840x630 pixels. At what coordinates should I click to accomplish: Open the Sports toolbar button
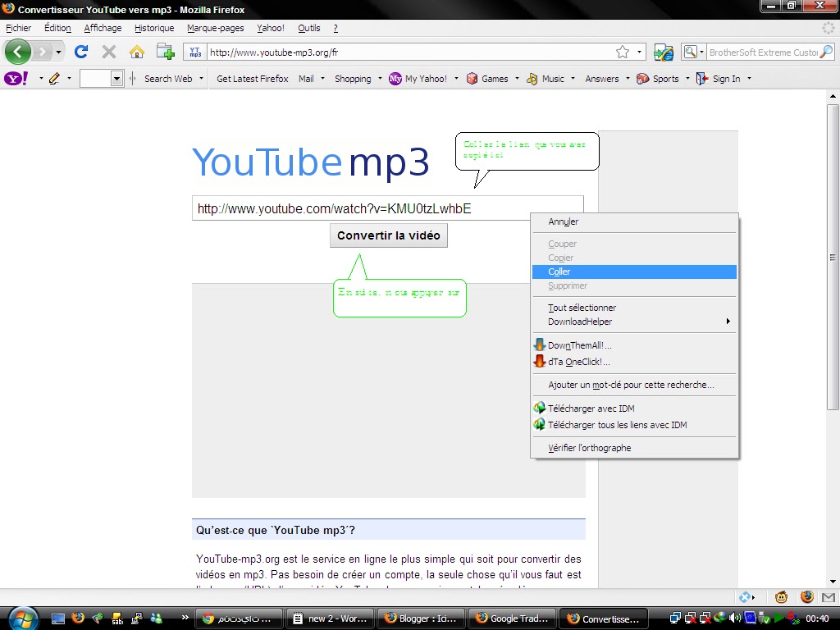[657, 79]
